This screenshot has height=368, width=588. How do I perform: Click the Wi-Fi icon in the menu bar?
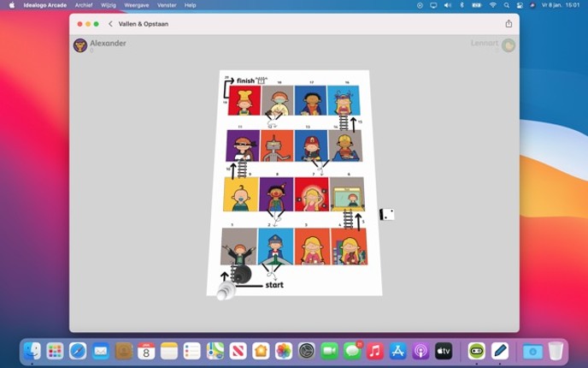493,4
